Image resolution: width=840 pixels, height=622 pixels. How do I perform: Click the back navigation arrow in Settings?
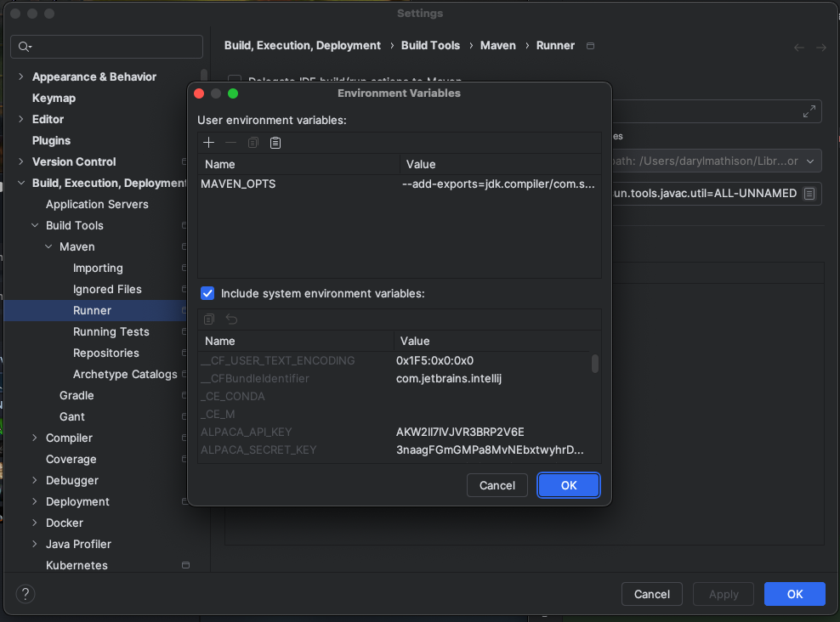tap(799, 48)
